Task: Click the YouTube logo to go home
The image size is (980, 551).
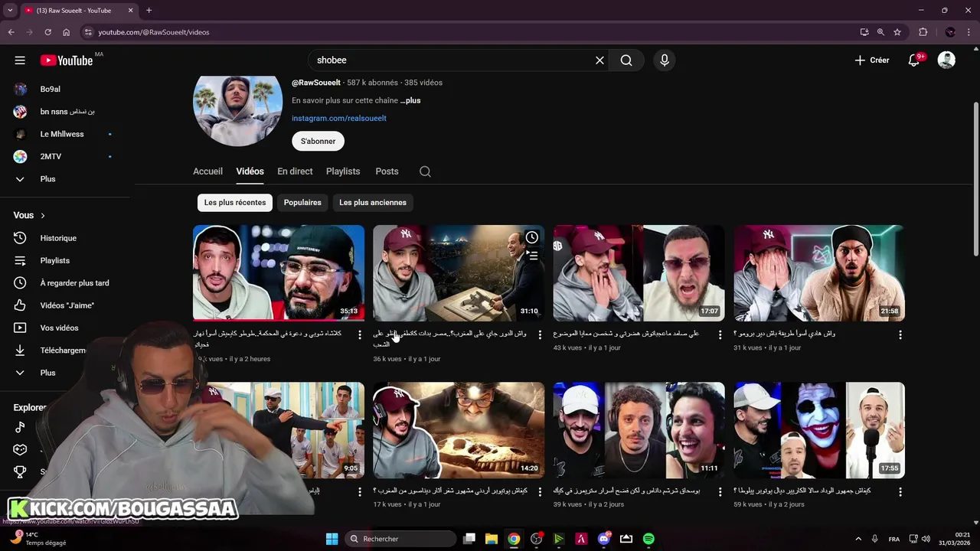Action: [x=67, y=60]
